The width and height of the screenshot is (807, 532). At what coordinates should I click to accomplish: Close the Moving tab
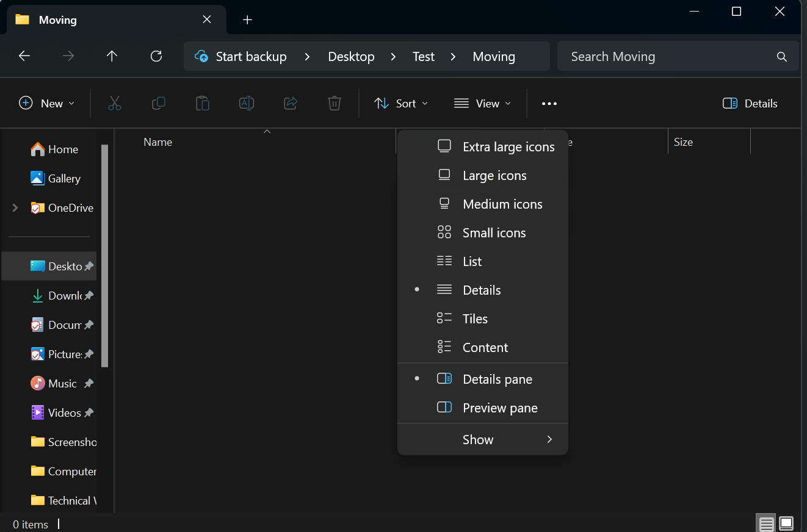[x=207, y=20]
